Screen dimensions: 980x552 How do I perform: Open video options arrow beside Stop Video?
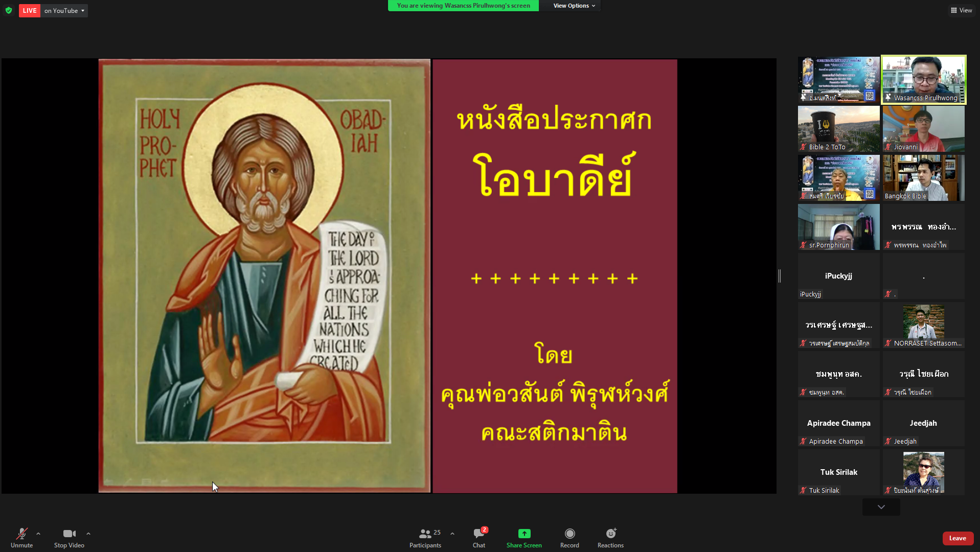(88, 534)
